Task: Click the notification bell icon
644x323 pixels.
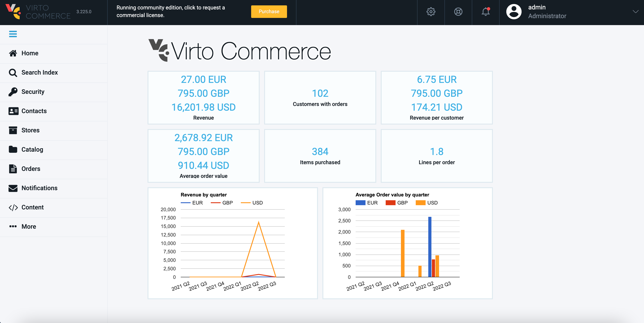Action: (485, 11)
